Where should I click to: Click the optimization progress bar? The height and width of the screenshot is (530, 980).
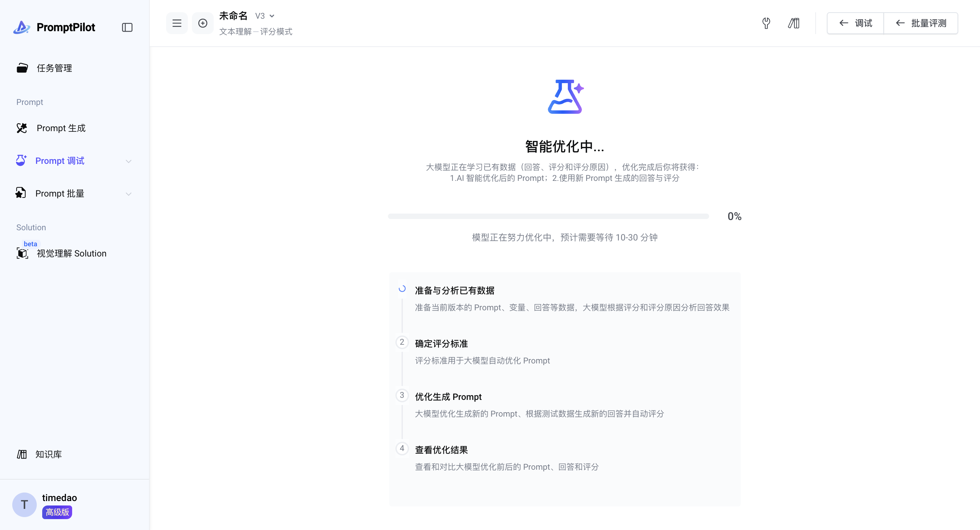548,216
